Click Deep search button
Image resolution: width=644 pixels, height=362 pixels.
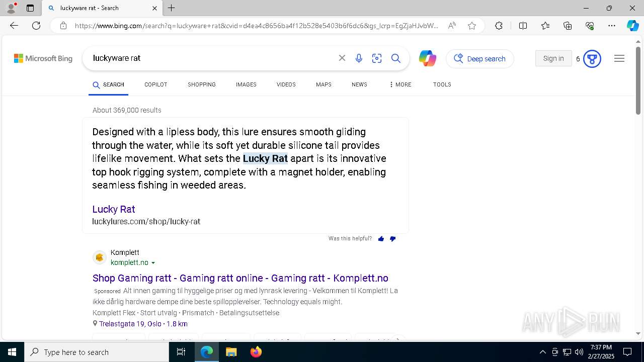(479, 59)
